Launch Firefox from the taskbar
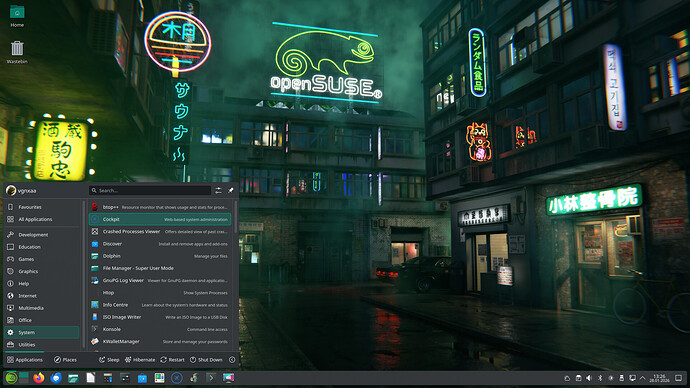The height and width of the screenshot is (388, 690). [x=39, y=378]
